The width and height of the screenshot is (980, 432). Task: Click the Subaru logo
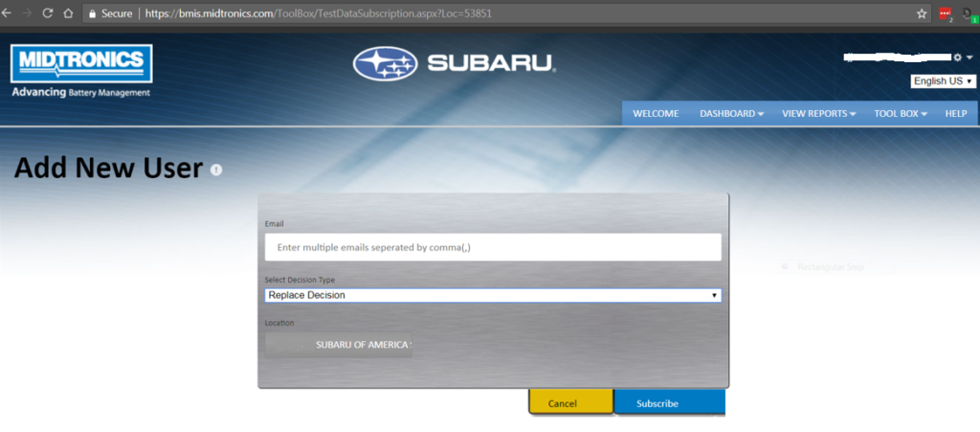[x=455, y=63]
